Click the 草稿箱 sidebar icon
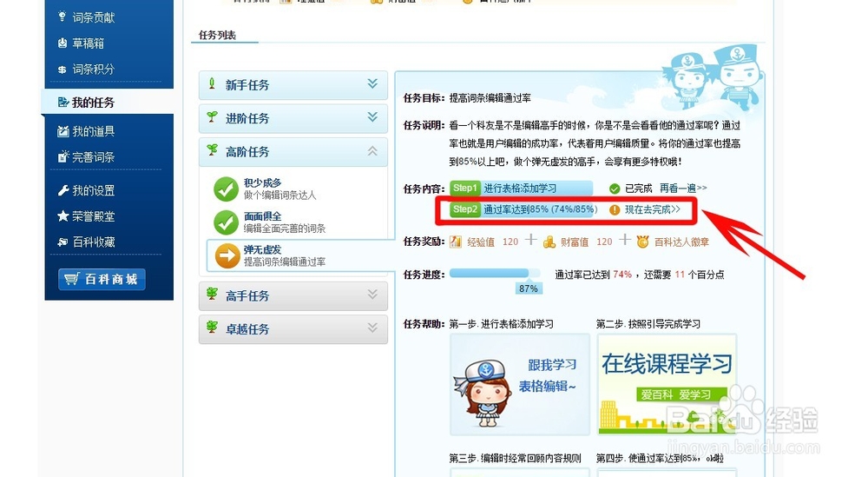The image size is (868, 477). click(x=62, y=43)
